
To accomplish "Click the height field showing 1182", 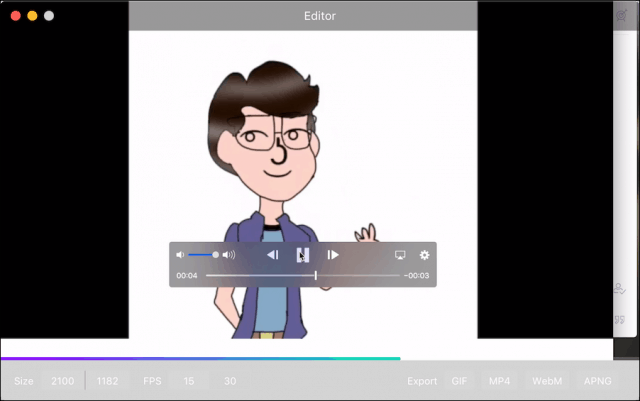I will click(x=107, y=381).
